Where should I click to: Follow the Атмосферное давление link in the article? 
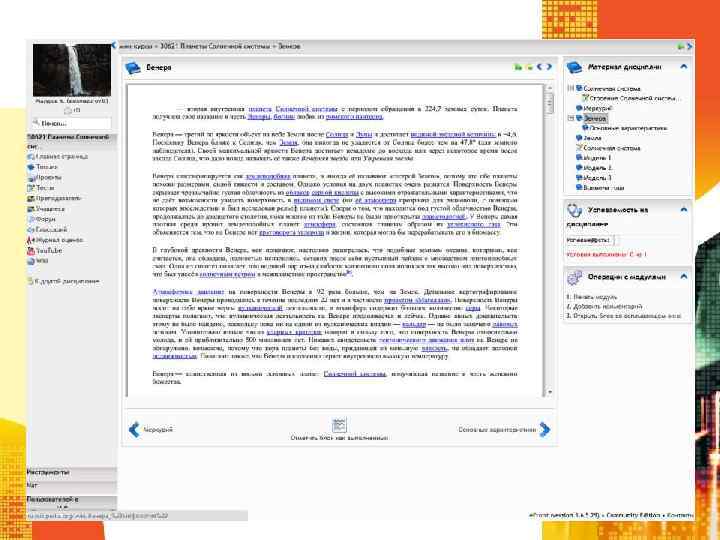pyautogui.click(x=188, y=292)
